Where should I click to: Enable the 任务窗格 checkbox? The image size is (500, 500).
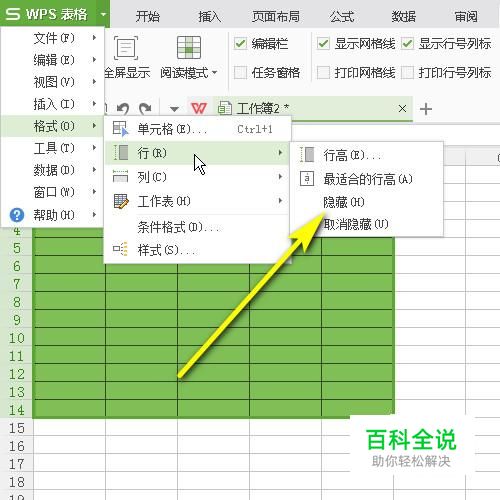[x=240, y=72]
